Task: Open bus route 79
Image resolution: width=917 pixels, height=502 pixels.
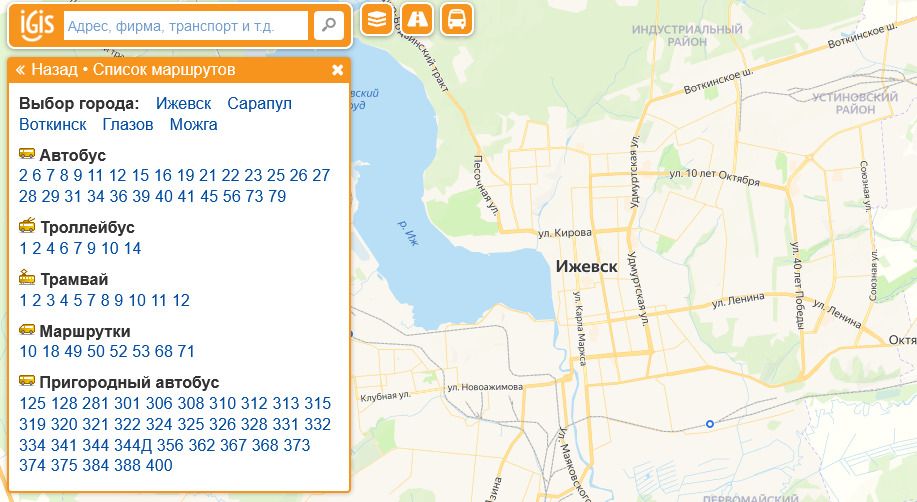Action: 277,197
